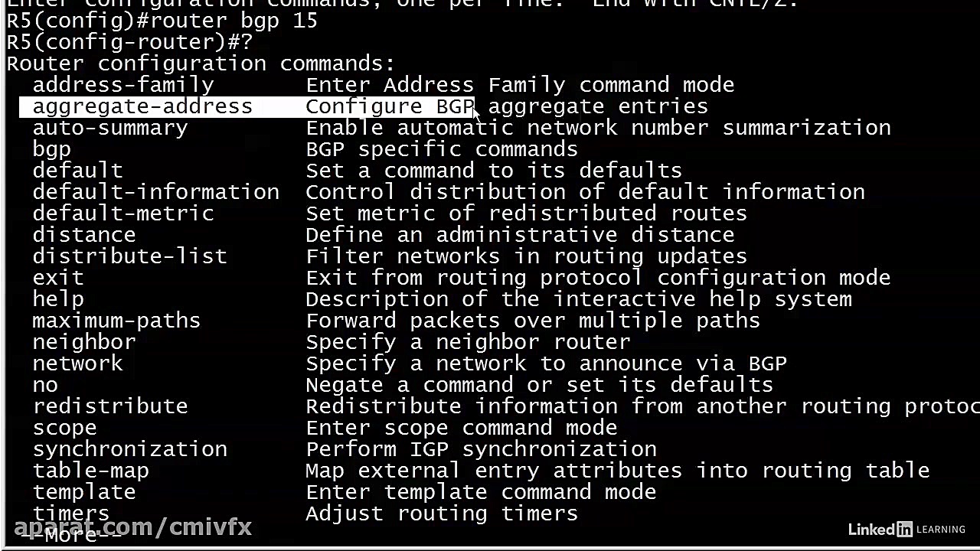Click the LinkedIn Learning logo

point(906,530)
